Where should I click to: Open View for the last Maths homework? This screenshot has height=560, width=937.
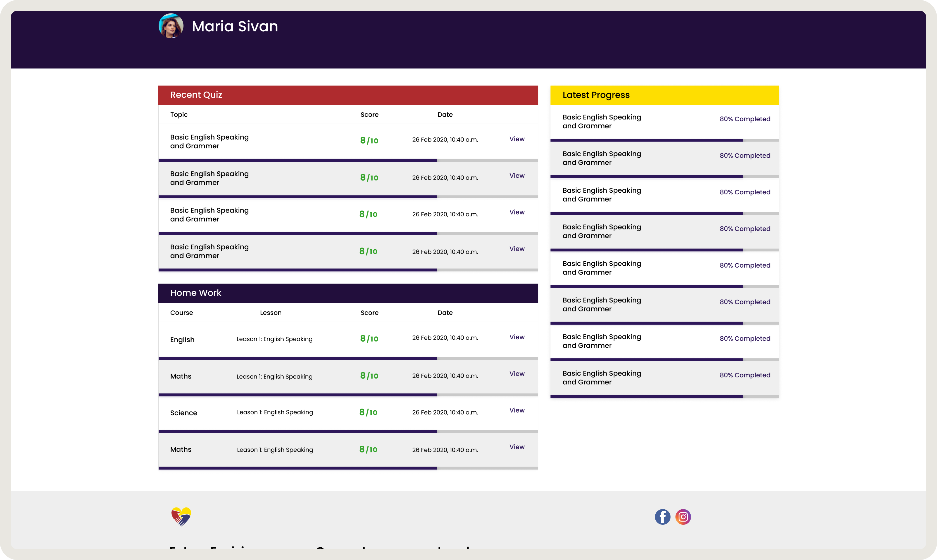[x=517, y=447]
